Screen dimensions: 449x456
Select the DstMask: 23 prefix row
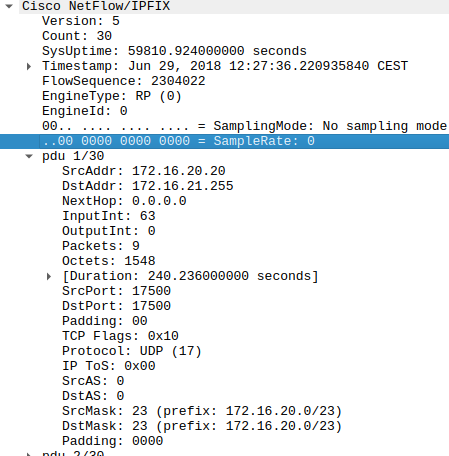pyautogui.click(x=202, y=426)
